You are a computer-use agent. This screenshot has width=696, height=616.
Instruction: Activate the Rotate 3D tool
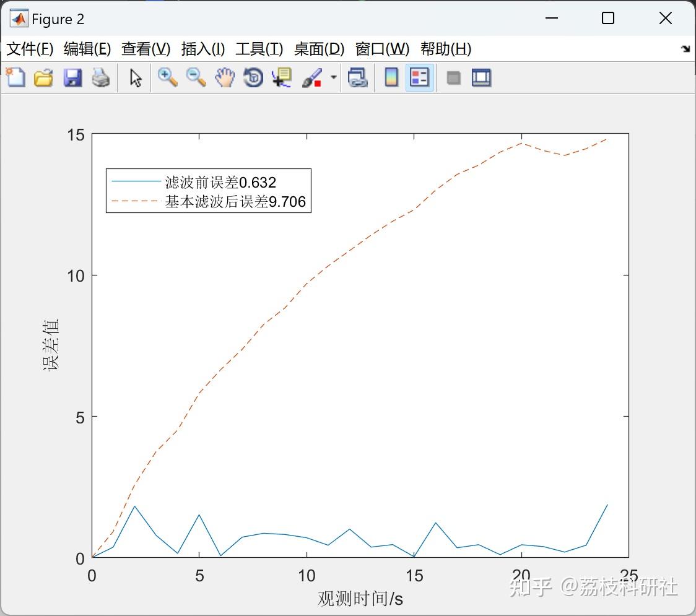tap(253, 77)
